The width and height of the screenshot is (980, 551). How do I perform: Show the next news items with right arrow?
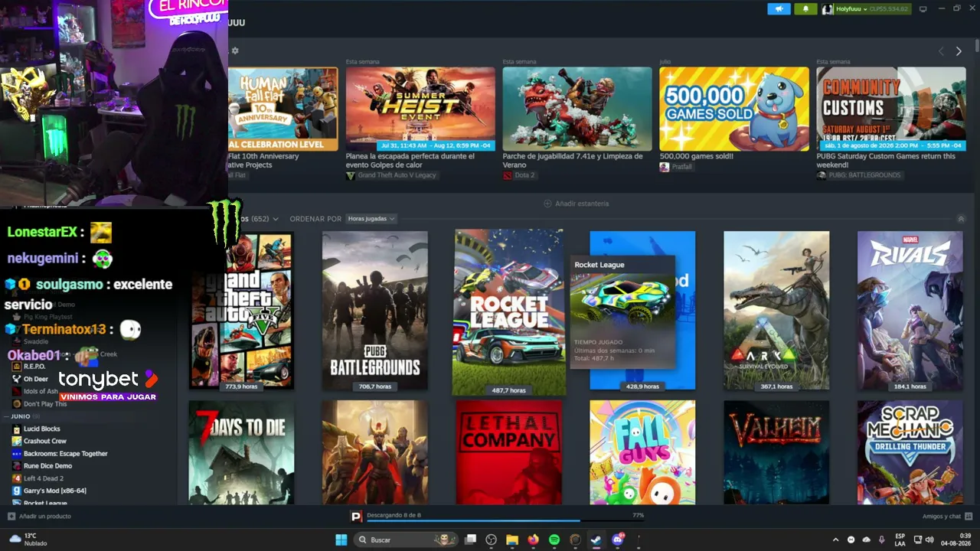click(x=959, y=51)
